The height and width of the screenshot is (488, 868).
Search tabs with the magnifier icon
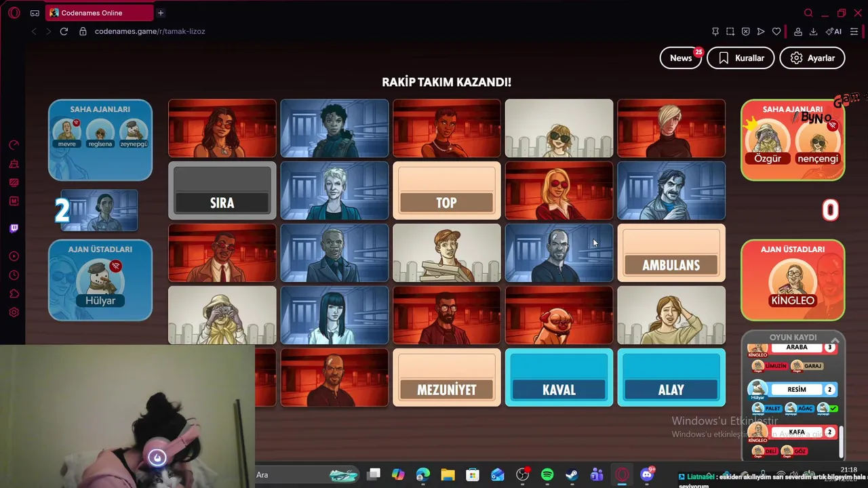[x=808, y=13]
